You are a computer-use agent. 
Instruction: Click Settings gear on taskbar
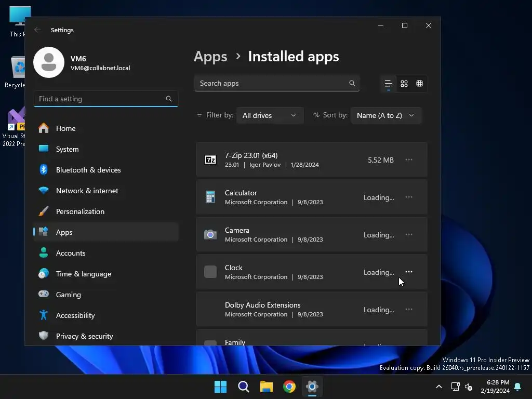312,387
